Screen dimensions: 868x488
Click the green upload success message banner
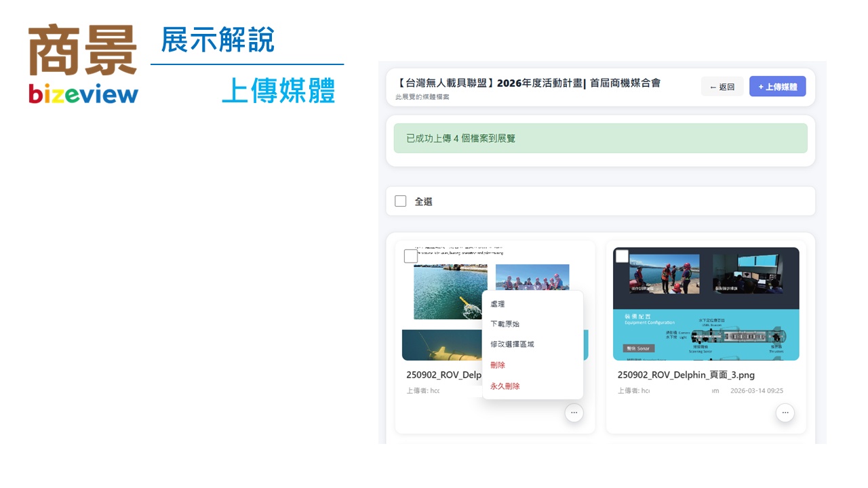click(x=600, y=138)
